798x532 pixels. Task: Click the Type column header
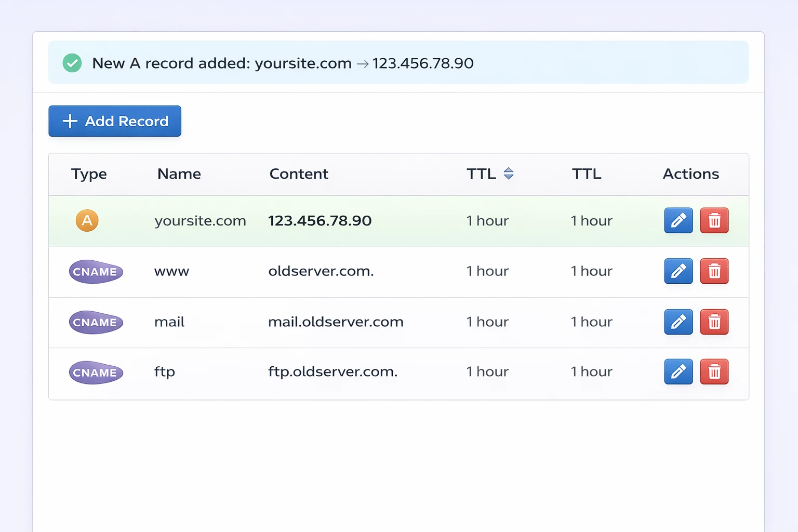[89, 174]
